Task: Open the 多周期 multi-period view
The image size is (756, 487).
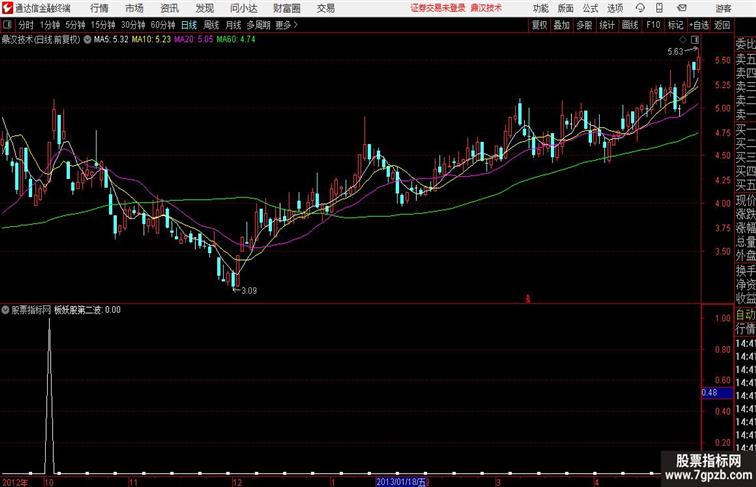Action: [x=258, y=25]
